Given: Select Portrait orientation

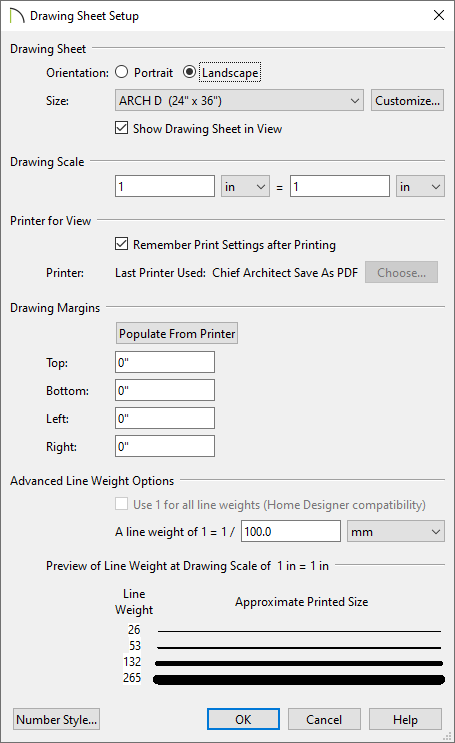Looking at the screenshot, I should 122,72.
